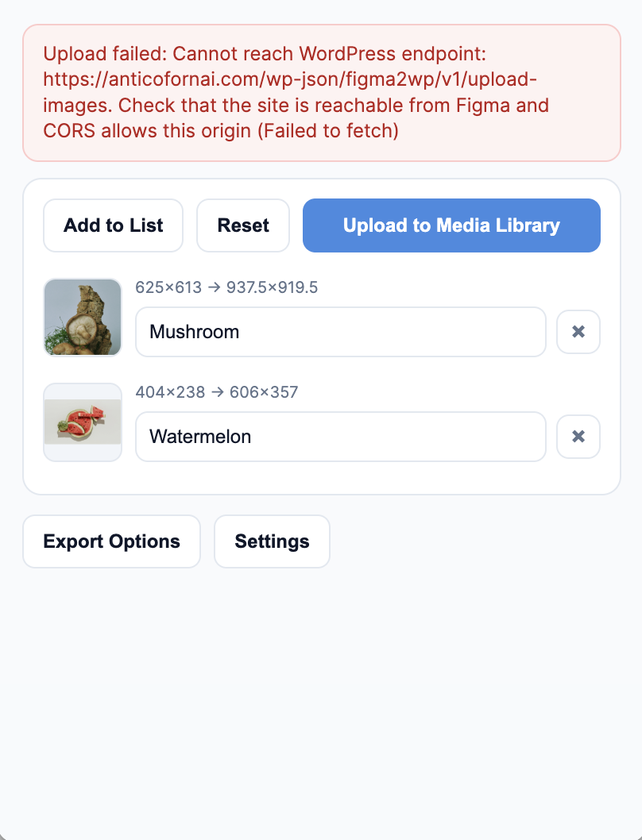Reset the image upload list

(x=243, y=225)
